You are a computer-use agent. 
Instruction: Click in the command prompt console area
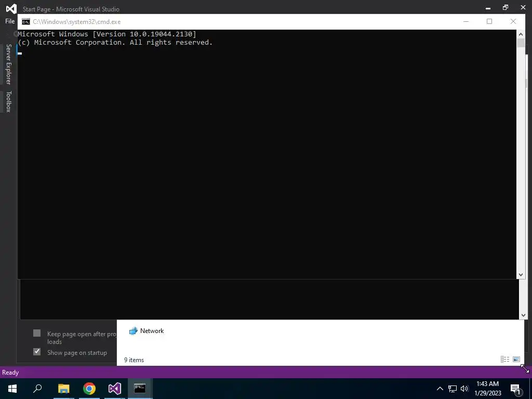267,154
